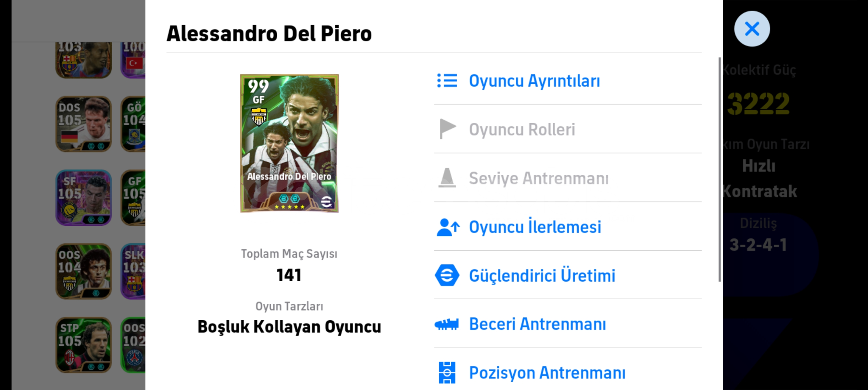Pick the OOS 104 player card
This screenshot has height=390, width=868.
84,271
